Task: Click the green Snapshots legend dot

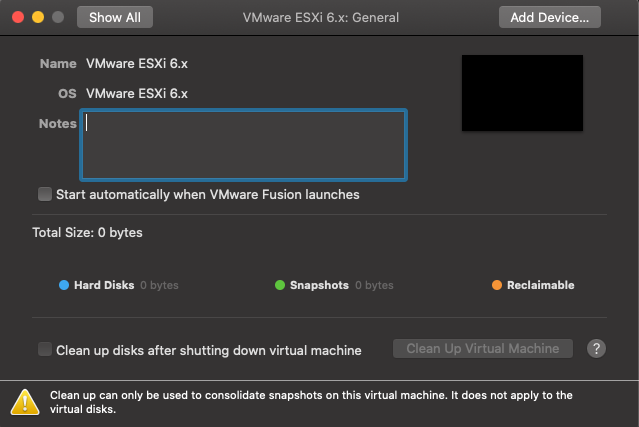Action: [x=280, y=285]
